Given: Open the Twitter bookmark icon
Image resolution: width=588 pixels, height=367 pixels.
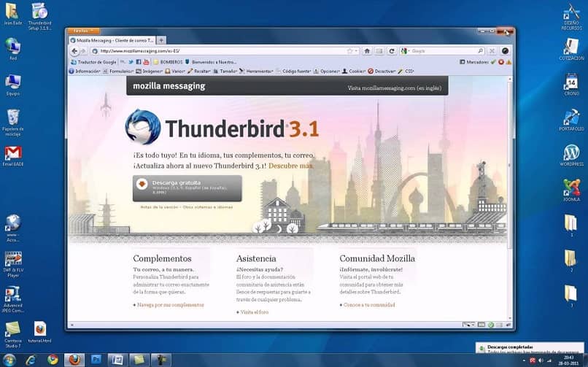Looking at the screenshot, I should tap(131, 62).
